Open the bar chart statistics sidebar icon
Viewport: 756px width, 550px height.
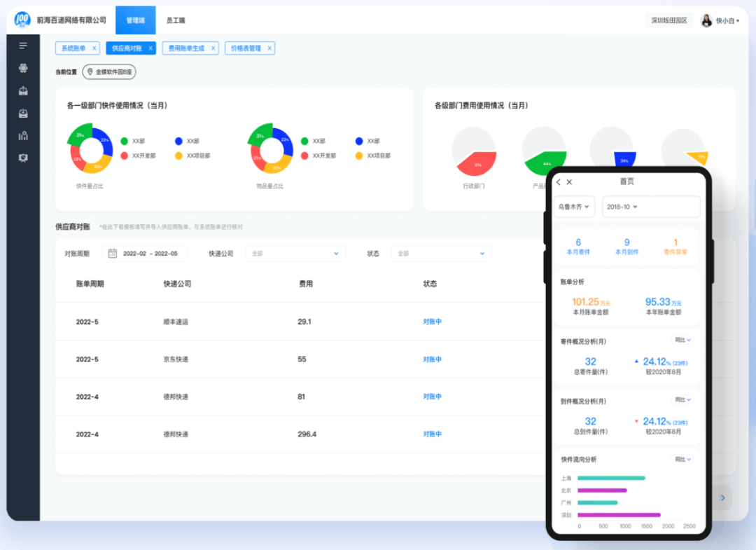pyautogui.click(x=23, y=135)
